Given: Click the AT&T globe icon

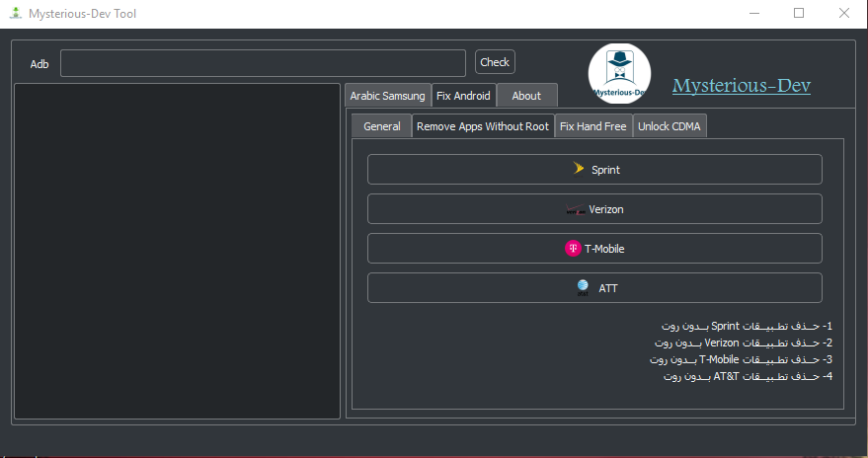Looking at the screenshot, I should coord(583,287).
